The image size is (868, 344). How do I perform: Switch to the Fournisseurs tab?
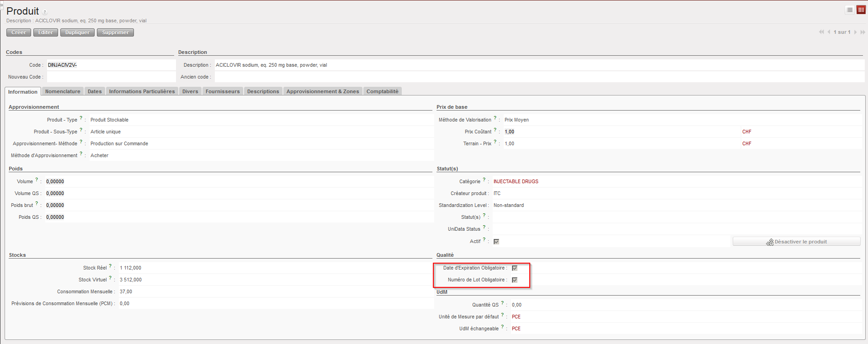[223, 91]
